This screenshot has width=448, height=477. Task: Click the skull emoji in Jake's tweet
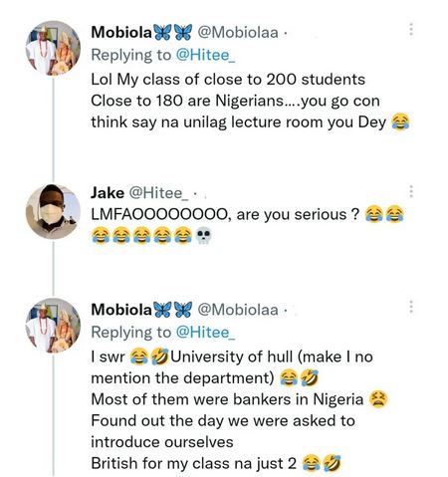pyautogui.click(x=203, y=235)
